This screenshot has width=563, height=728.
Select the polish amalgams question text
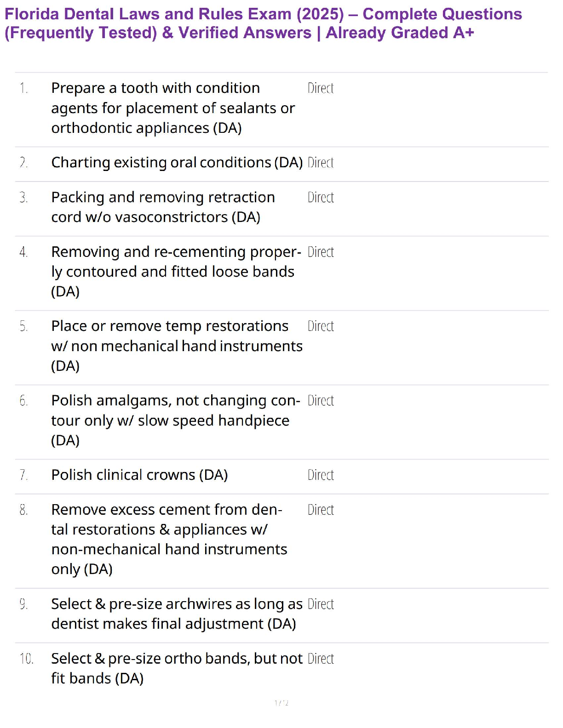click(176, 421)
